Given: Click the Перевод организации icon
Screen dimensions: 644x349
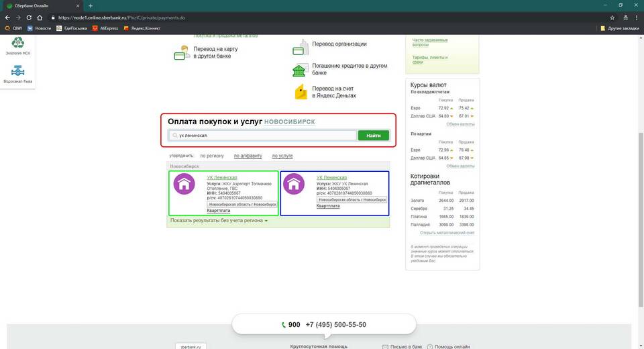Looking at the screenshot, I should [301, 47].
